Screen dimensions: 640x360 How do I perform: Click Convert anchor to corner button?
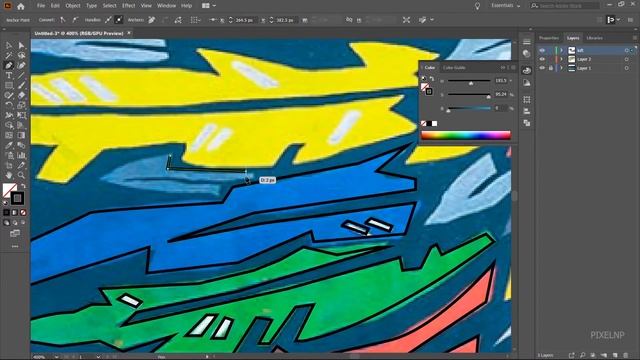63,20
